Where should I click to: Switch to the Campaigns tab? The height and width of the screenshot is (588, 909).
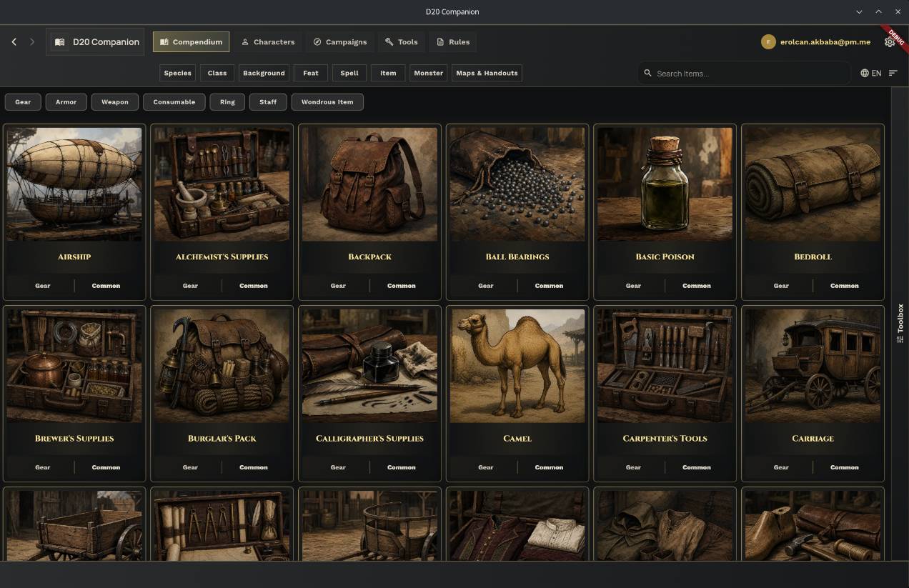tap(340, 42)
